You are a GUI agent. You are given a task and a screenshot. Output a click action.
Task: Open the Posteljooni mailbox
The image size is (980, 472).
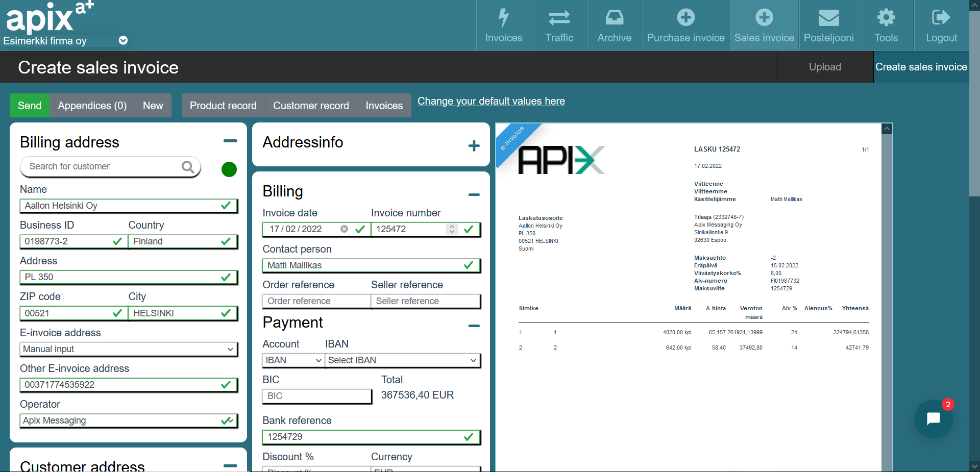828,24
